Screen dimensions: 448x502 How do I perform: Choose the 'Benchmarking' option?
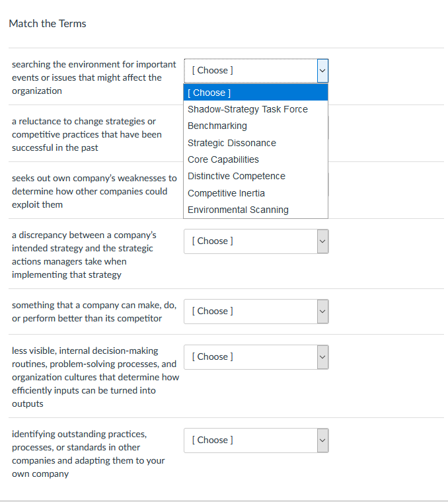coord(217,126)
